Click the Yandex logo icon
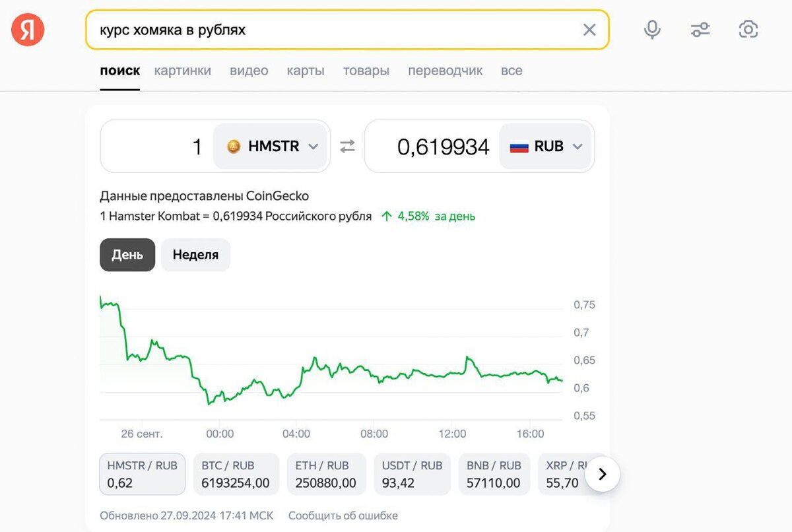Viewport: 792px width, 532px height. coord(28,30)
